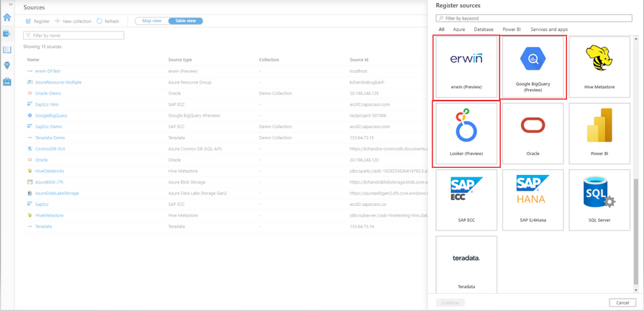This screenshot has height=311, width=644.
Task: Select the All tab in Register sources
Action: coord(441,30)
